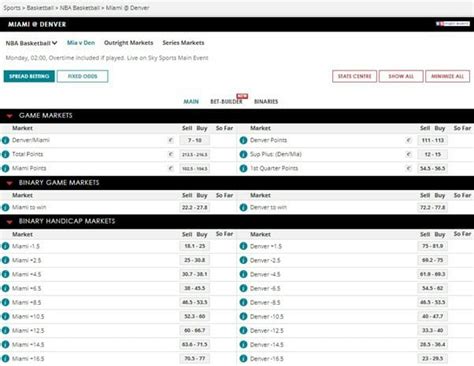Open info icon for Miami +6.5
The image size is (474, 366).
tap(5, 288)
